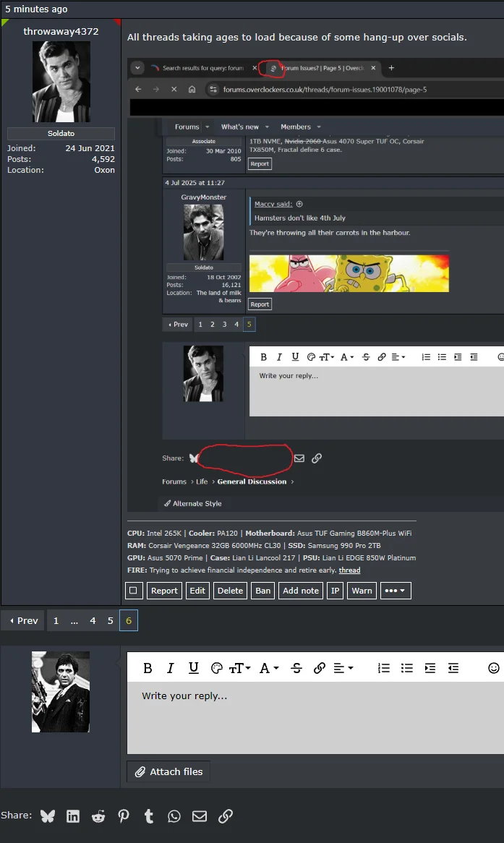
Task: Indent text in bottom reply editor
Action: pyautogui.click(x=430, y=668)
